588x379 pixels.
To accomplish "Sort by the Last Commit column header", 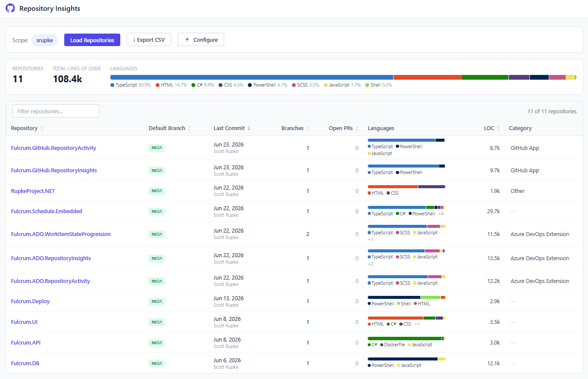I will tap(232, 128).
